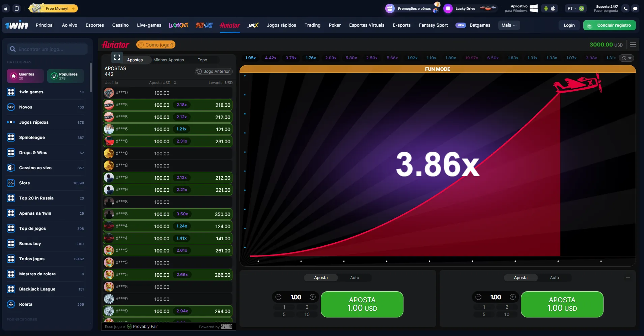Decrease right bet amount with minus
644x336 pixels.
[x=478, y=297]
